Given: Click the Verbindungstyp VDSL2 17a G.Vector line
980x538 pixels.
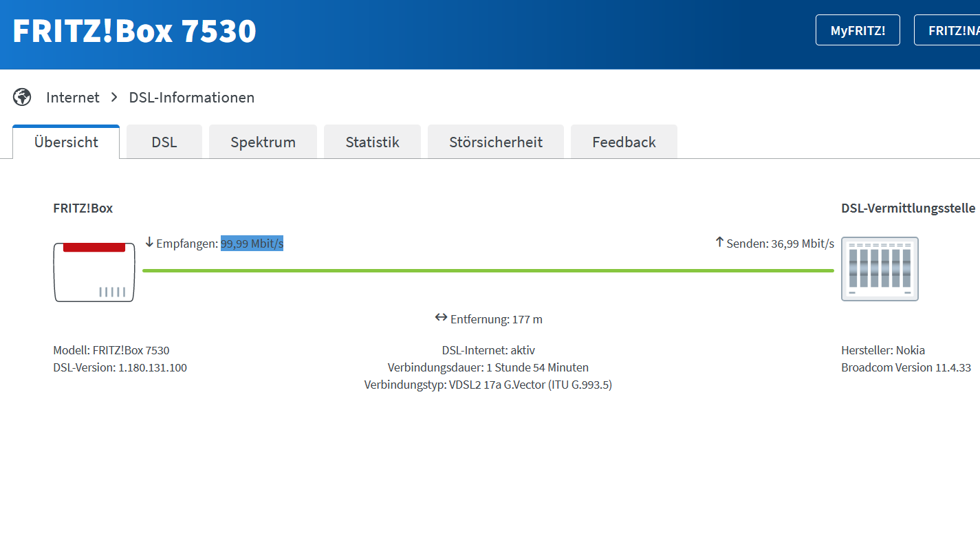Looking at the screenshot, I should [488, 385].
